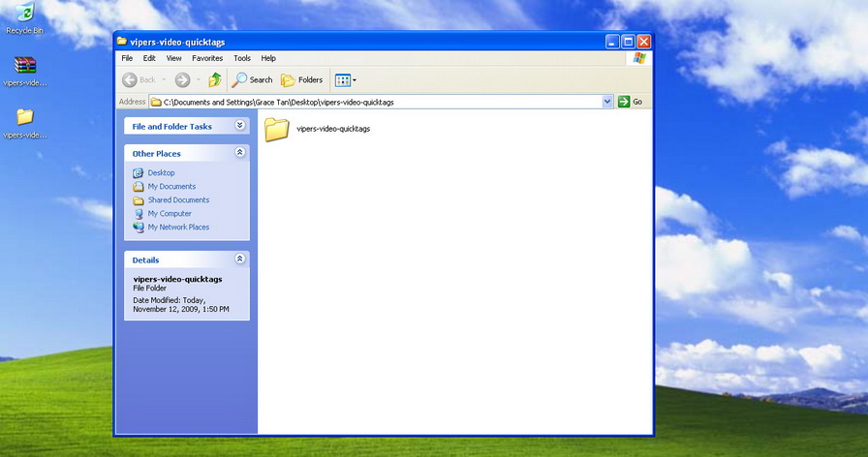Open Shared Documents link
Viewport: 868px width, 457px height.
point(178,199)
